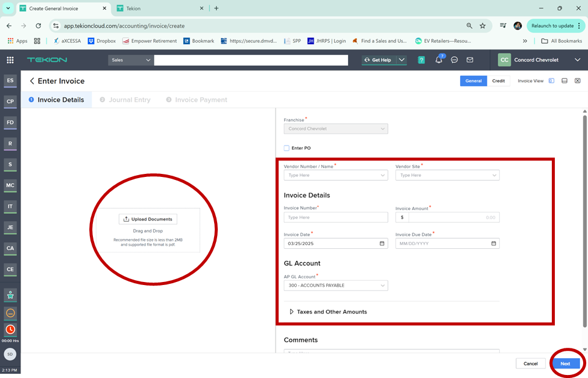The image size is (588, 378).
Task: Open the Franchise dropdown
Action: click(x=336, y=129)
